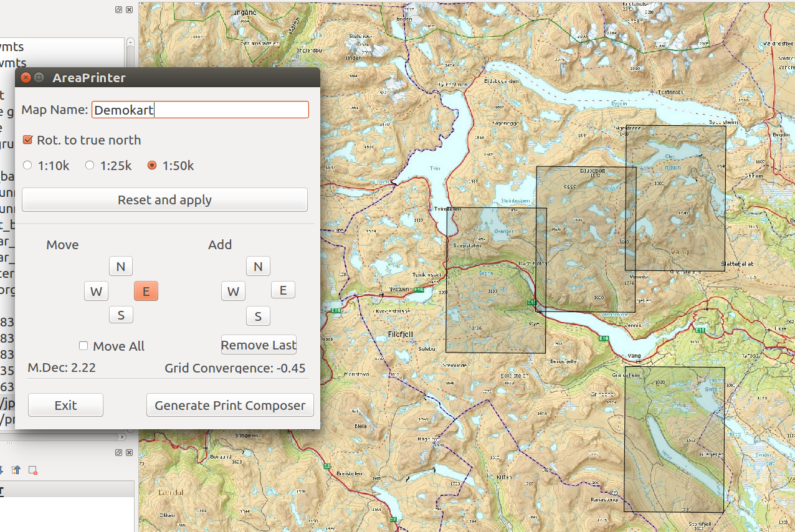Screen dimensions: 795x532
Task: Add a print area to the south
Action: pyautogui.click(x=258, y=316)
